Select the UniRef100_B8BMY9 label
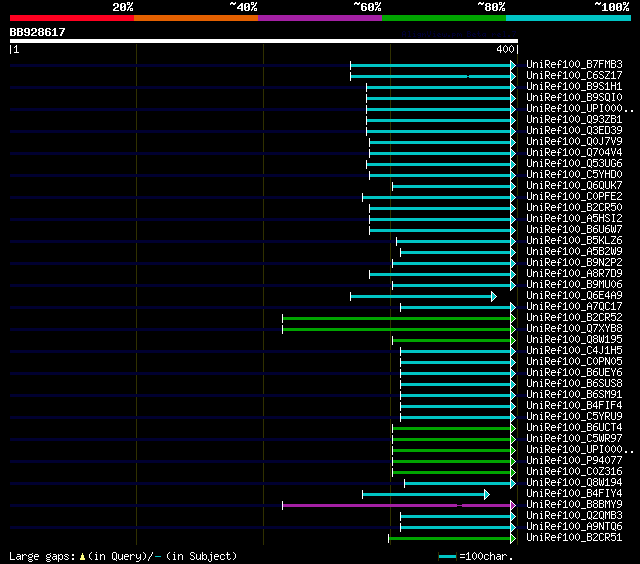 click(x=574, y=505)
